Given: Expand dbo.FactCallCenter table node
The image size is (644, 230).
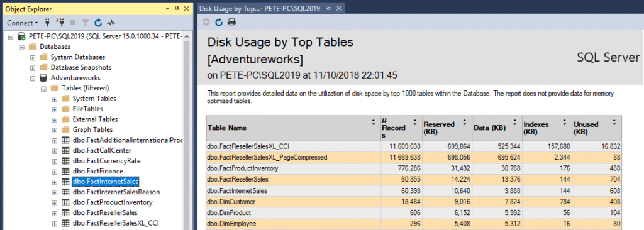Looking at the screenshot, I should pos(55,151).
